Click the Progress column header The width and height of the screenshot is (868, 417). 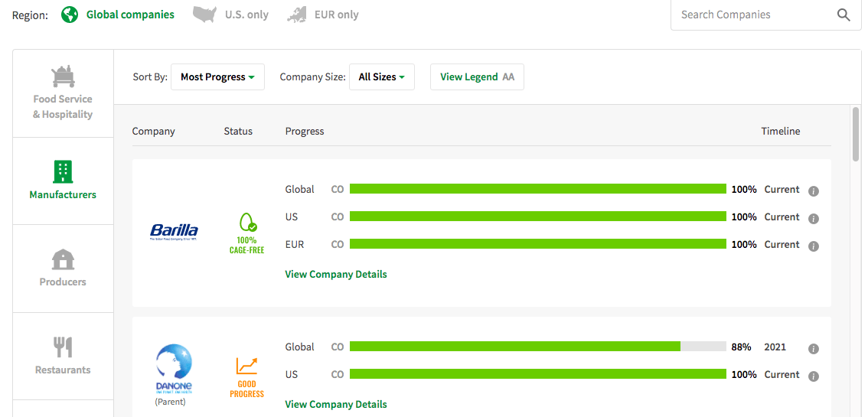click(x=305, y=132)
